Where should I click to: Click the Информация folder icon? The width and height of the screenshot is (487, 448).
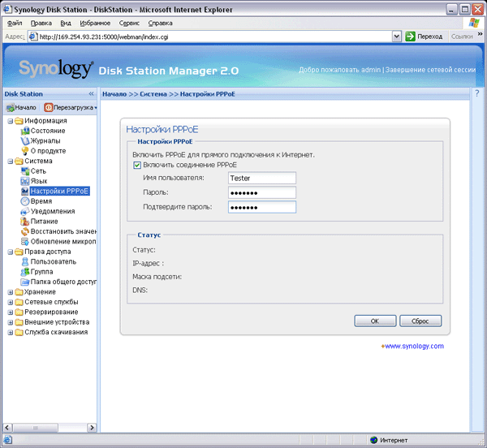pyautogui.click(x=19, y=121)
